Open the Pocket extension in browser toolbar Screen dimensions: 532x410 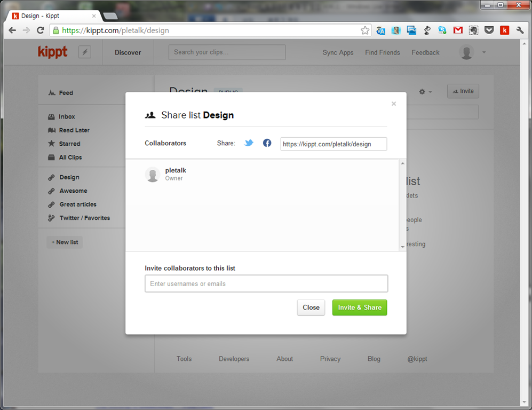point(489,30)
